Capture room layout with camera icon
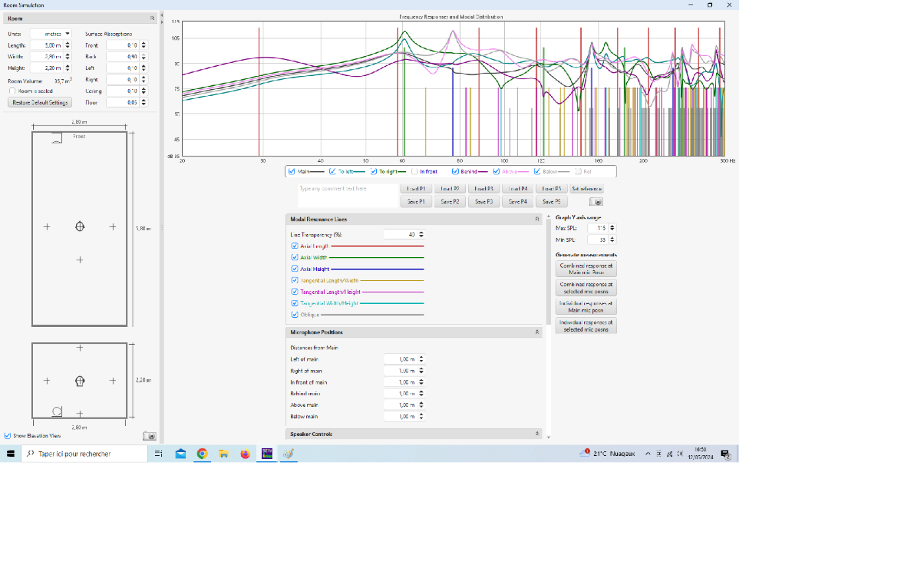The height and width of the screenshot is (578, 924). click(x=150, y=436)
